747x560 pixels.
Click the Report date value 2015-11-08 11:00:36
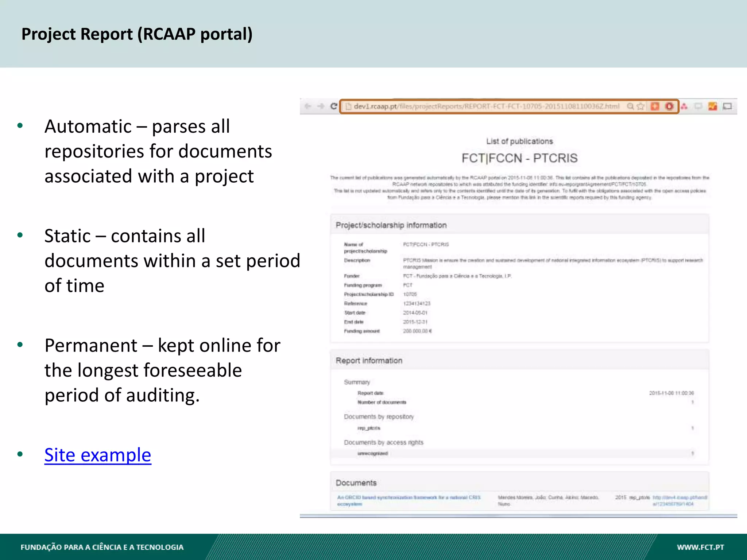click(x=671, y=393)
